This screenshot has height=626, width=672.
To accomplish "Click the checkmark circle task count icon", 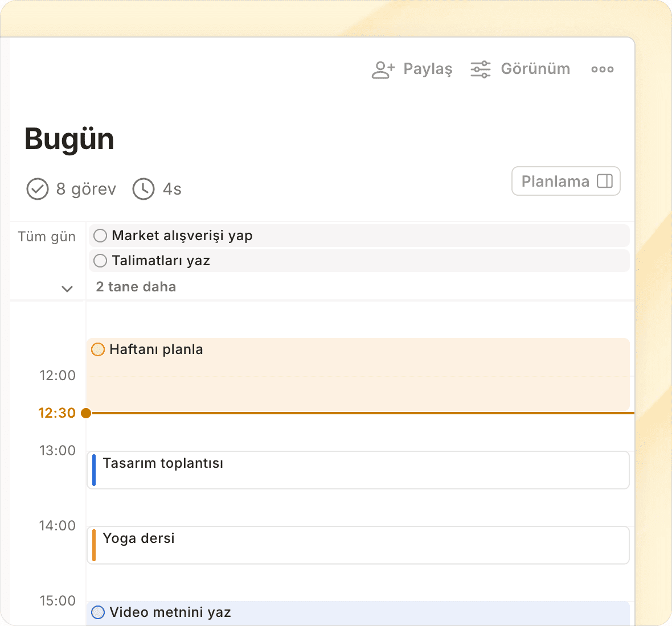I will point(38,189).
